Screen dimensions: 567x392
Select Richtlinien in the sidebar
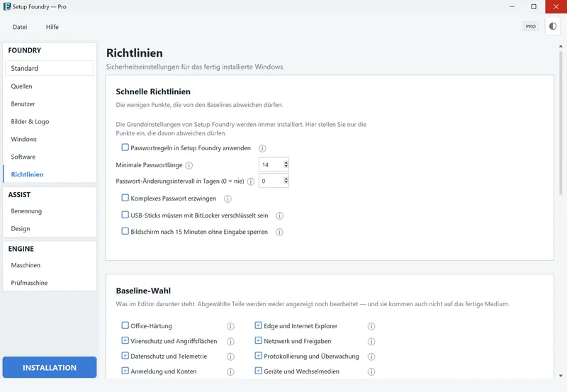click(50, 174)
